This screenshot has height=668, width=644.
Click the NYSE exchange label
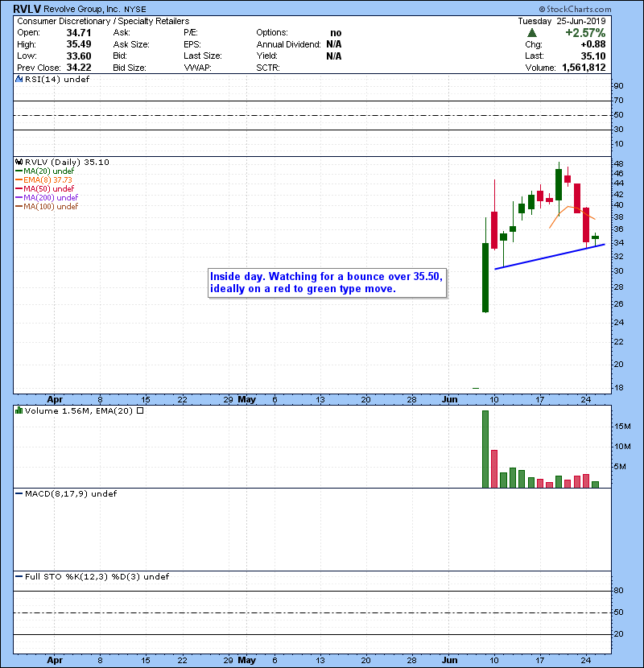pos(135,10)
